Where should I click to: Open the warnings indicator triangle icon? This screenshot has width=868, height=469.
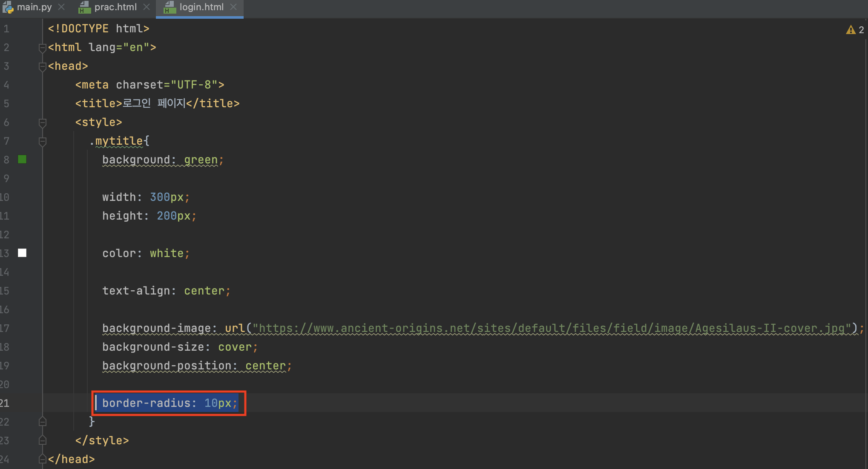point(851,30)
